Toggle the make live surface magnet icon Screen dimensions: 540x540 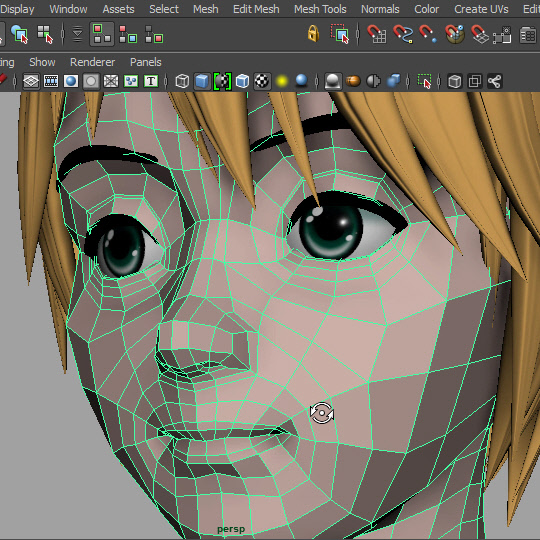(x=455, y=34)
